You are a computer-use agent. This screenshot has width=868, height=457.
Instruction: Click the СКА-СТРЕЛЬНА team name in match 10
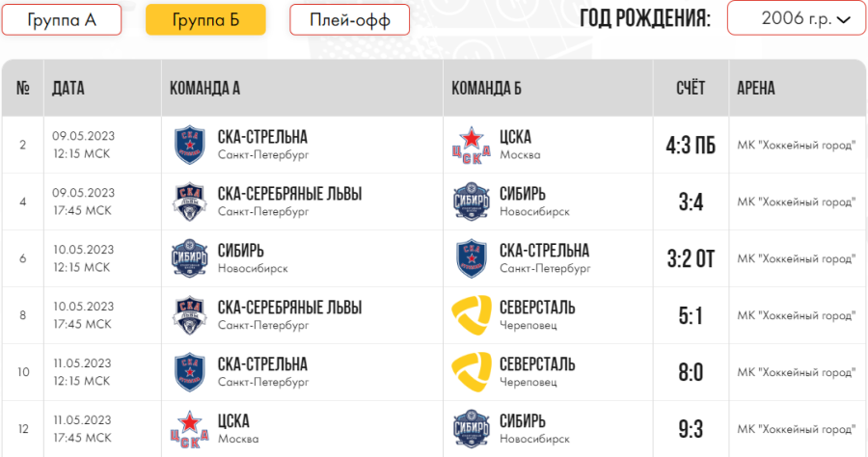(262, 364)
